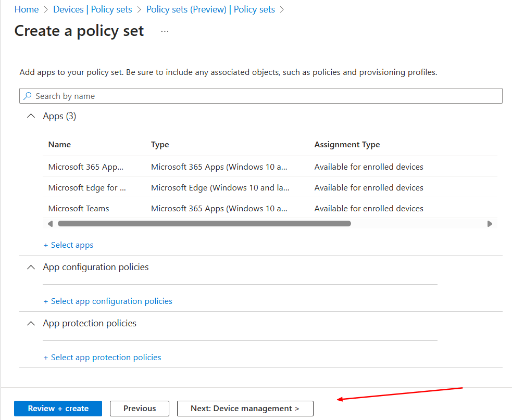Screen dimensions: 512x420
Task: Select the Microsoft Teams row name
Action: click(79, 209)
